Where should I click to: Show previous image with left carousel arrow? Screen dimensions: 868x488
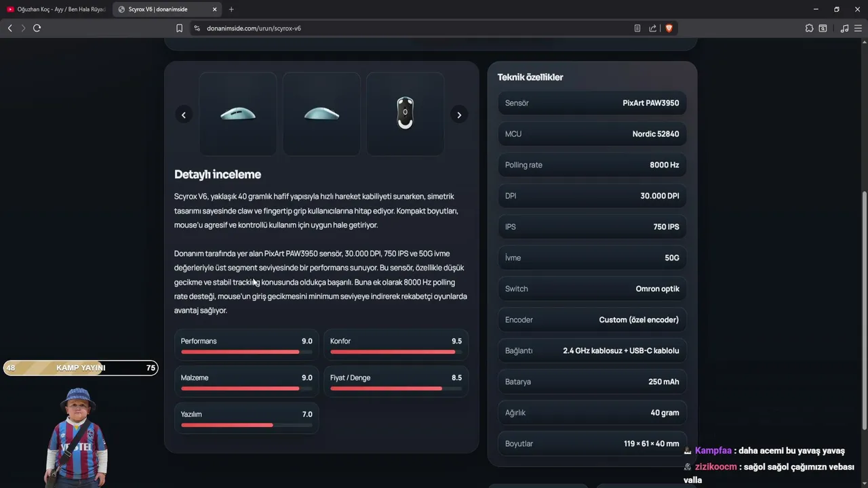pyautogui.click(x=184, y=115)
